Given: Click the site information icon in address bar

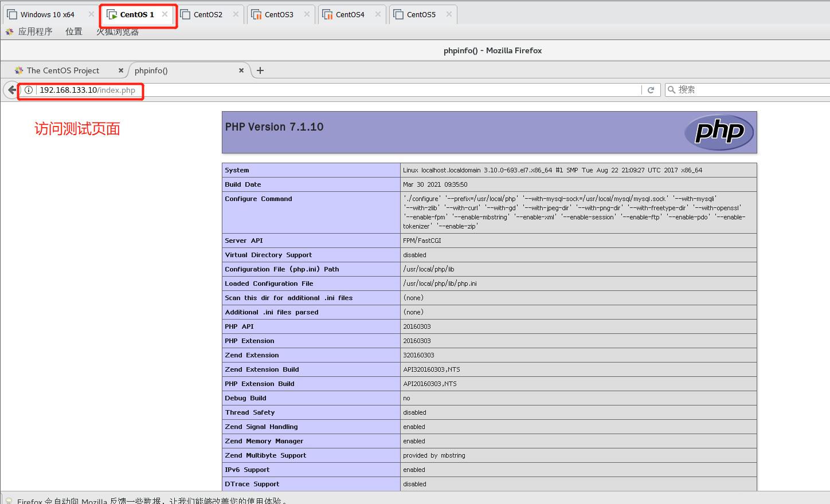Looking at the screenshot, I should click(x=29, y=90).
